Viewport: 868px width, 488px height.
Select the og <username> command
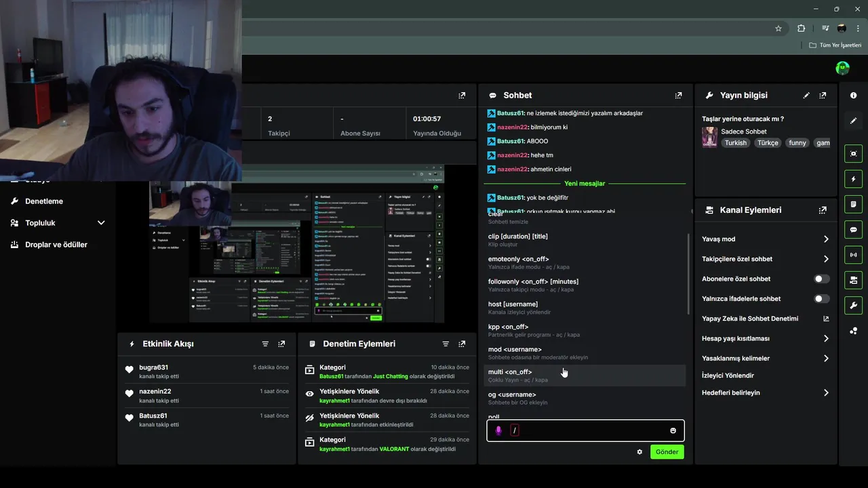tap(586, 399)
